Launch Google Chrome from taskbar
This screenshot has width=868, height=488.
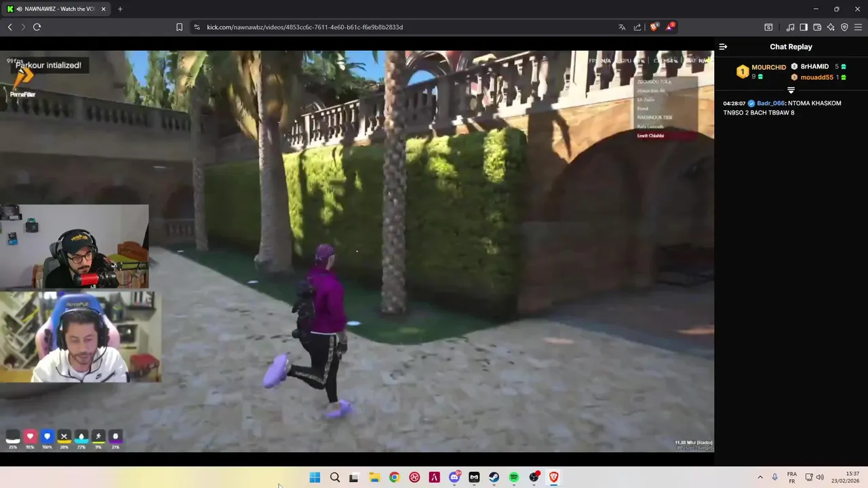tap(394, 477)
